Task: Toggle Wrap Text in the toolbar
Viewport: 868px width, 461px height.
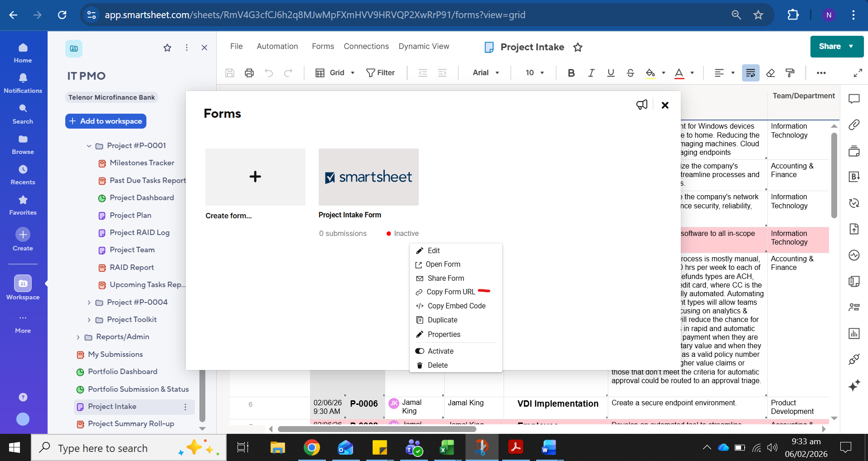Action: (751, 73)
